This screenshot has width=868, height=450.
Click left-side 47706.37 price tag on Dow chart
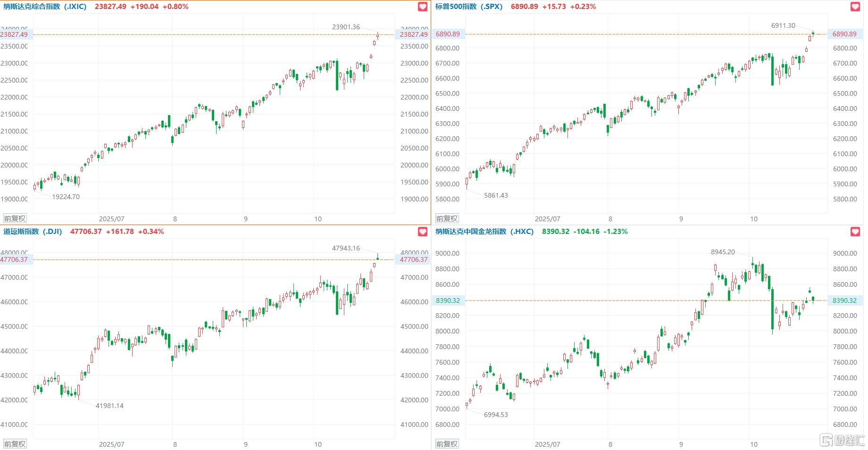tap(14, 259)
